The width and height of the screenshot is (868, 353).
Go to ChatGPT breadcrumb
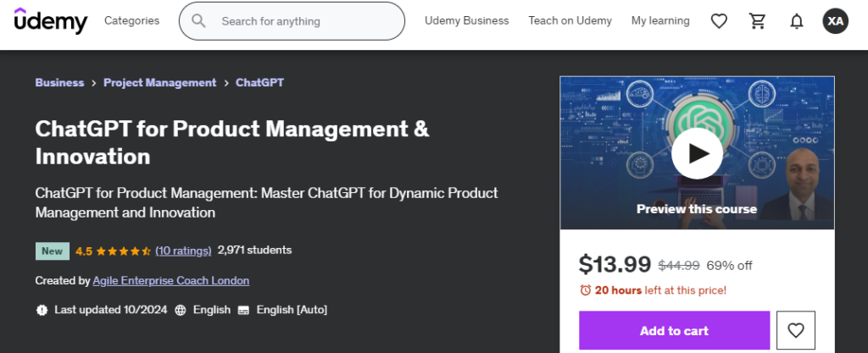(259, 83)
